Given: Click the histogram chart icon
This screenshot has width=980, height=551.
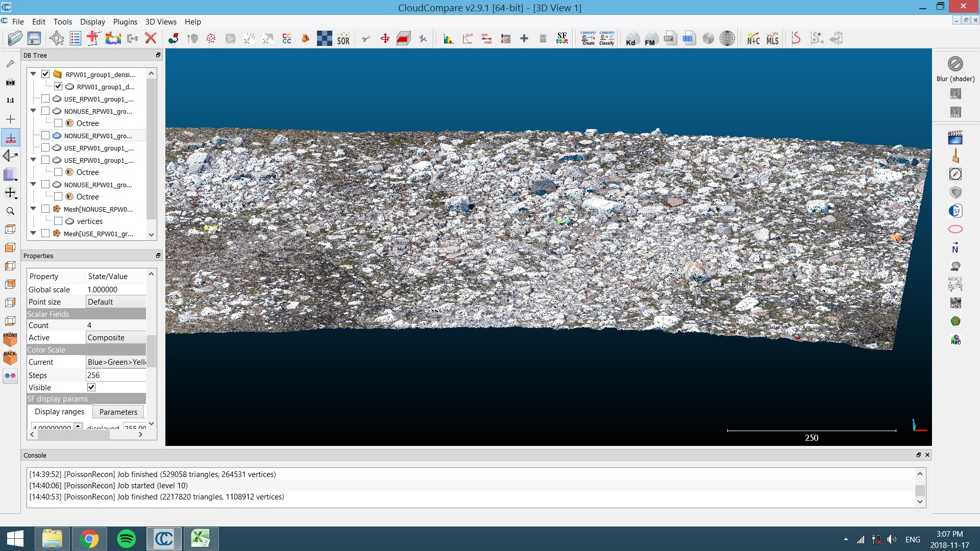Looking at the screenshot, I should [x=449, y=39].
